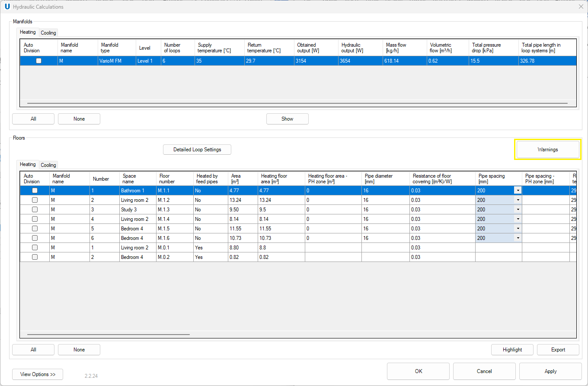Expand View Options
This screenshot has width=588, height=386.
[38, 374]
